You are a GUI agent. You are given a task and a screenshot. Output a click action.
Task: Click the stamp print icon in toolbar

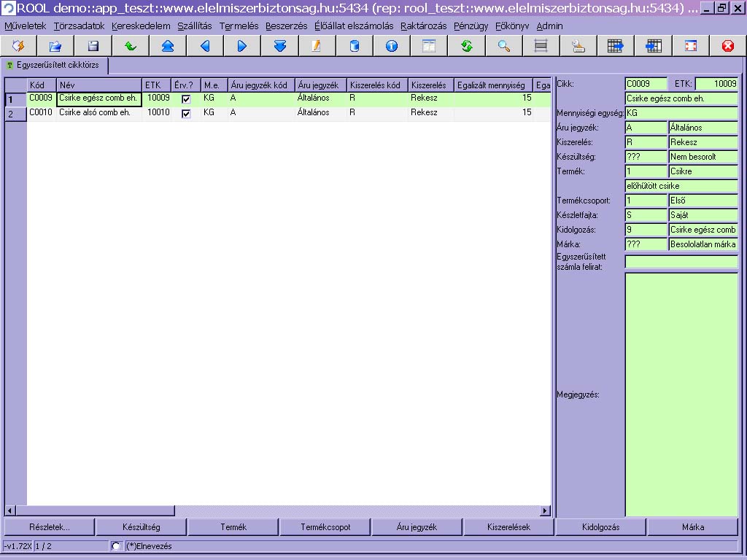(578, 46)
